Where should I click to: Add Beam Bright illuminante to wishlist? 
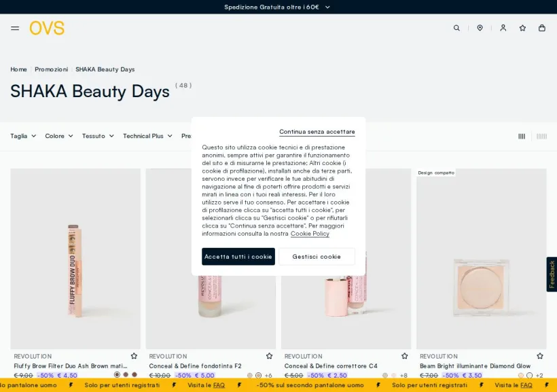pos(540,356)
